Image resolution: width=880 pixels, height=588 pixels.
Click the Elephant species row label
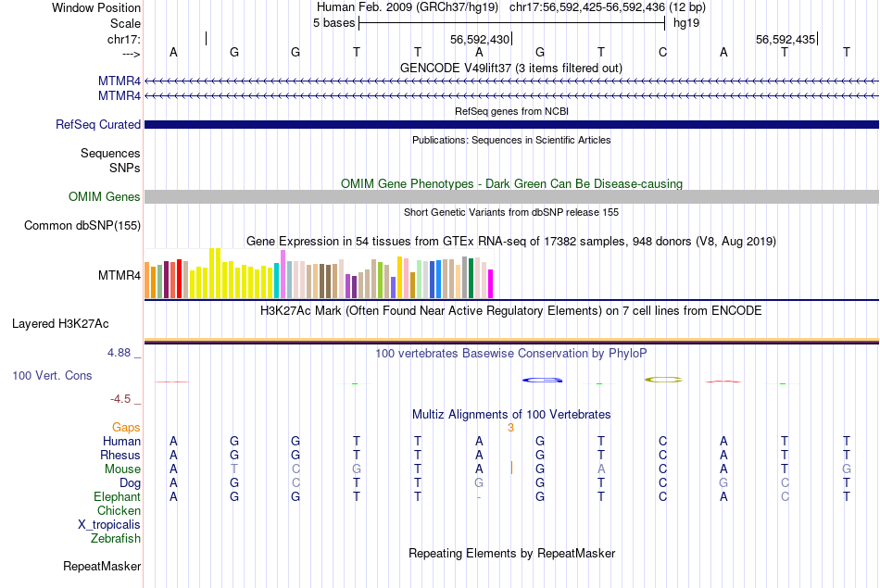click(x=117, y=496)
